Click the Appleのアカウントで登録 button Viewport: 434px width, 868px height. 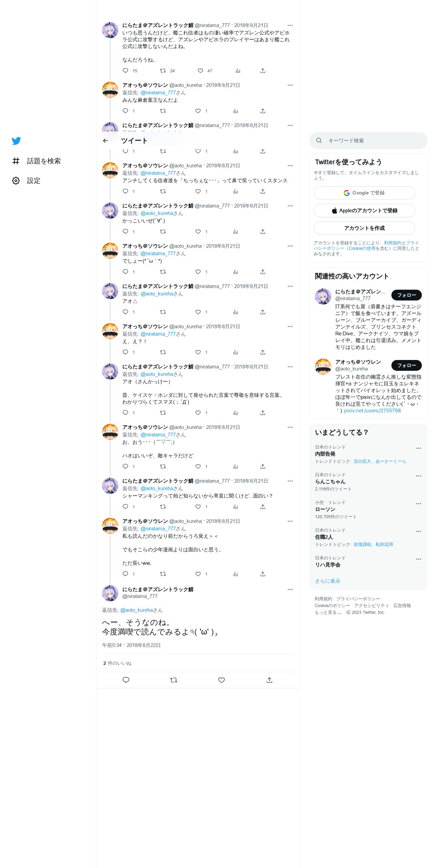tap(364, 211)
